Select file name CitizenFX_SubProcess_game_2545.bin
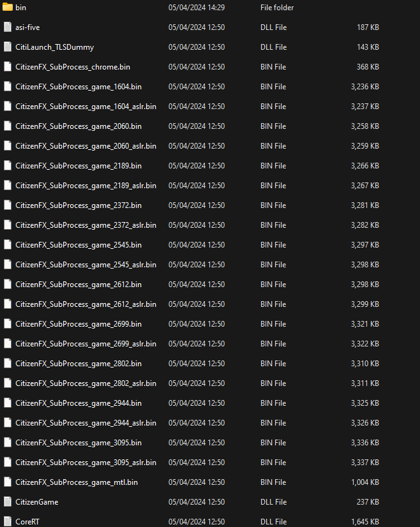 click(x=79, y=245)
